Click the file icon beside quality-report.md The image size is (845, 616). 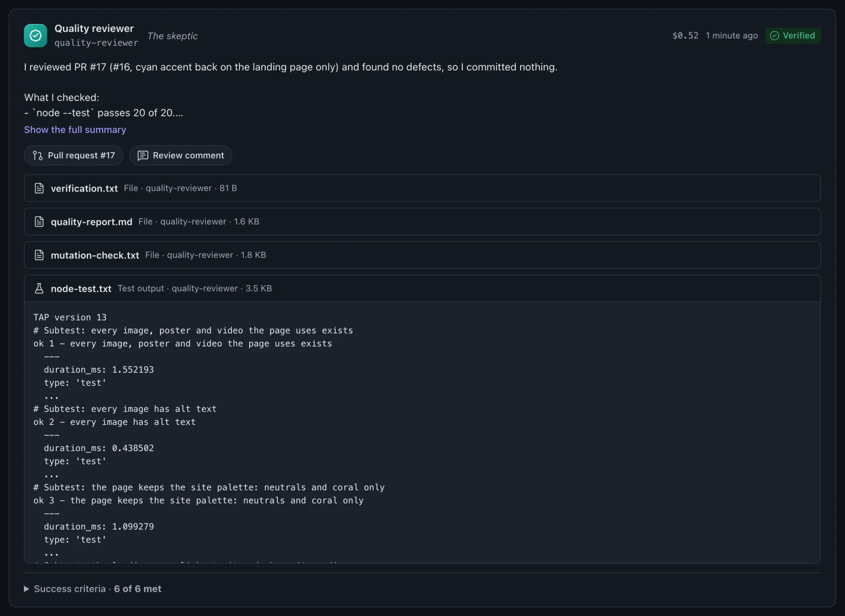39,222
